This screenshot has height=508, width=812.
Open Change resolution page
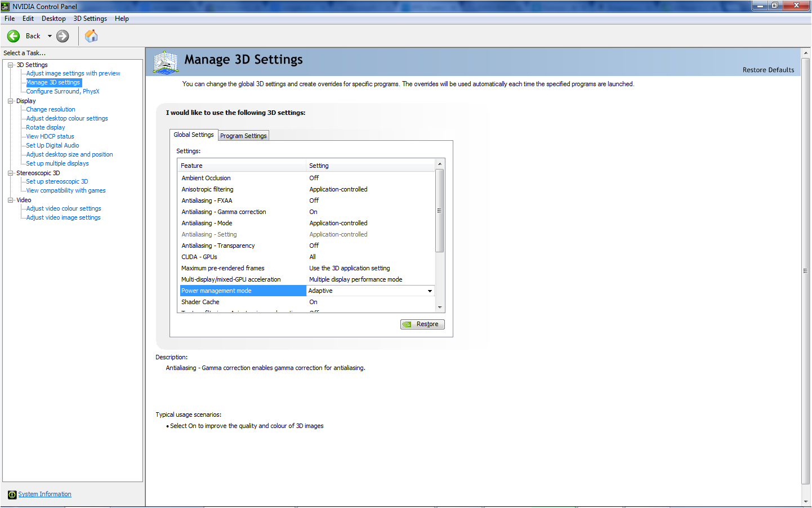[51, 109]
